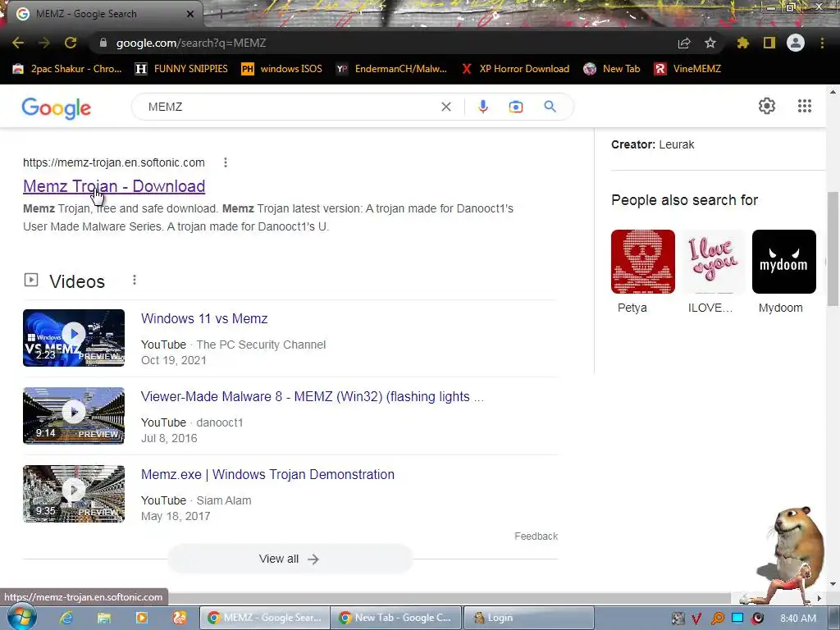Click the Creator: Leurak info line
This screenshot has height=630, width=840.
pos(652,144)
